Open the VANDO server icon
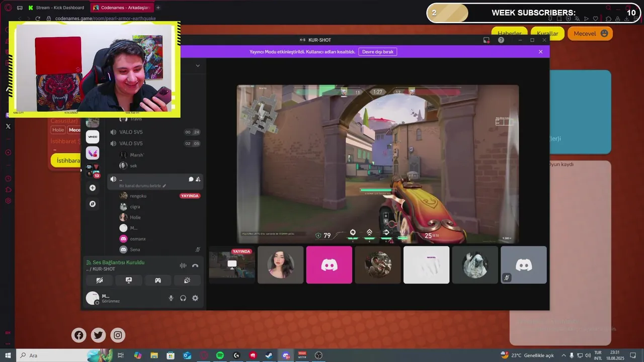 pos(93,136)
